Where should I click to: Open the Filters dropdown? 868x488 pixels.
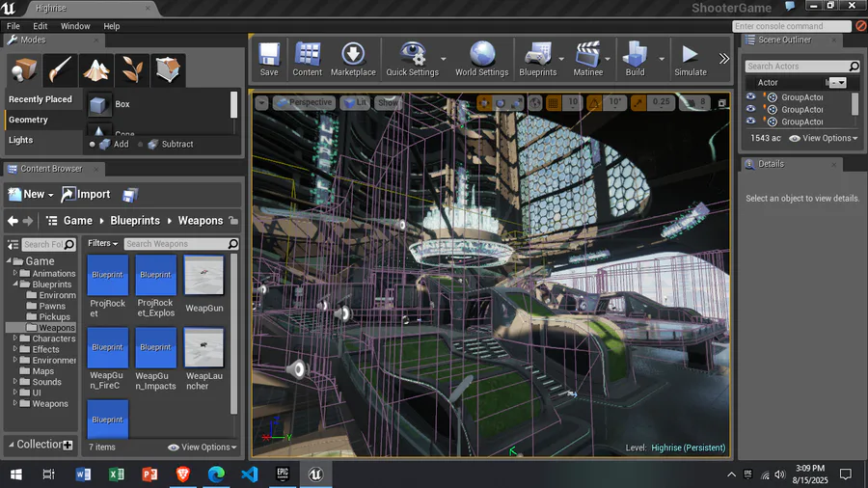coord(102,243)
